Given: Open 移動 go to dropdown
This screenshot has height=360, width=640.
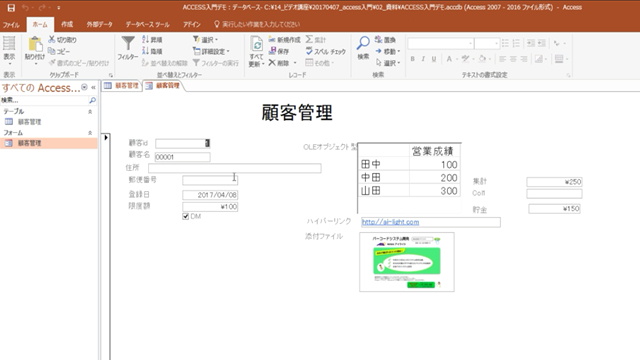Looking at the screenshot, I should coord(387,51).
